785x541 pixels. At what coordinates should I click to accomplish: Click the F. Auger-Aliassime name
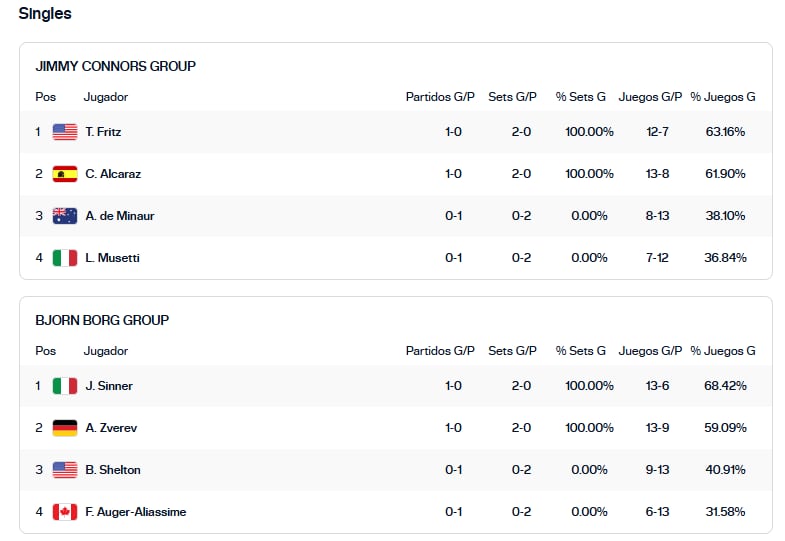136,512
